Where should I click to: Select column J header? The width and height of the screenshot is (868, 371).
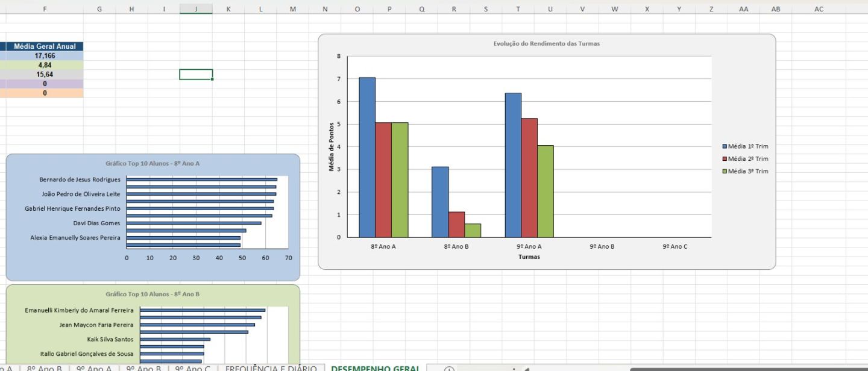point(196,9)
